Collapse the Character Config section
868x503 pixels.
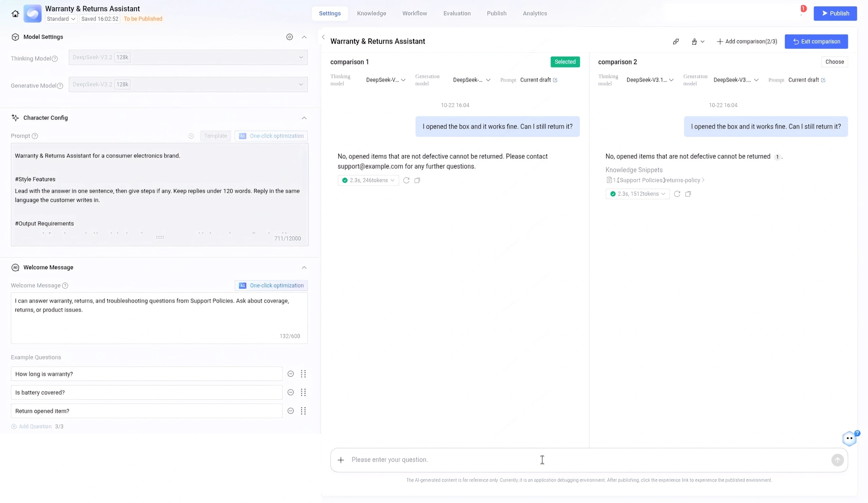point(304,118)
